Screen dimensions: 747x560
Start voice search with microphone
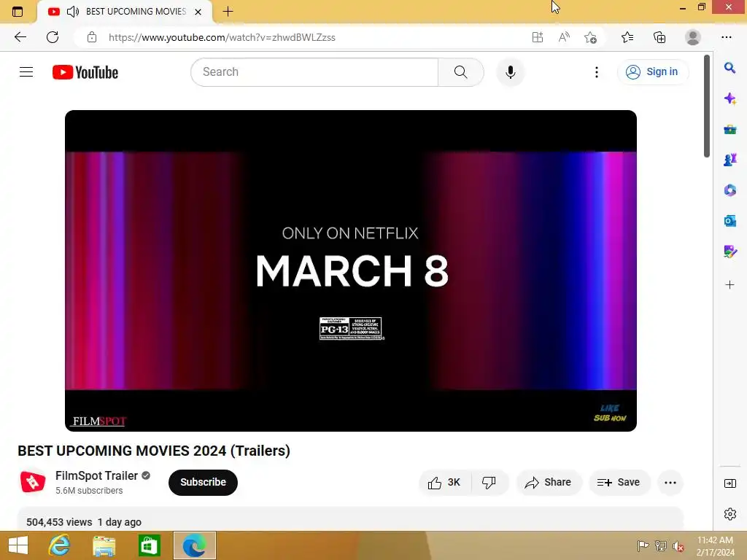coord(510,72)
